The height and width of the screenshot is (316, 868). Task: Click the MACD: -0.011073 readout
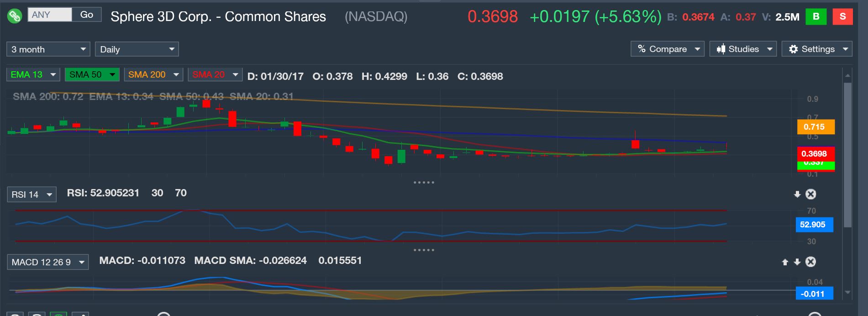pos(142,261)
